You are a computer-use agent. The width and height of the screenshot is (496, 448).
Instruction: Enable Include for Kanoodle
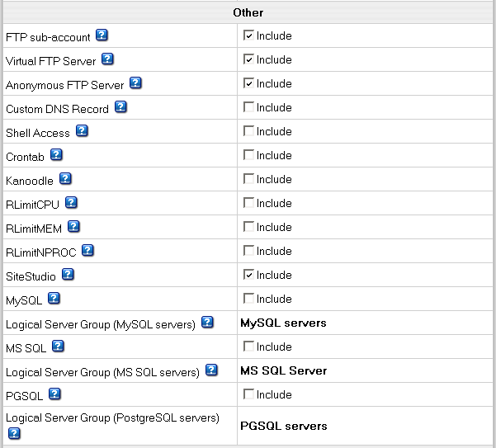pos(248,179)
